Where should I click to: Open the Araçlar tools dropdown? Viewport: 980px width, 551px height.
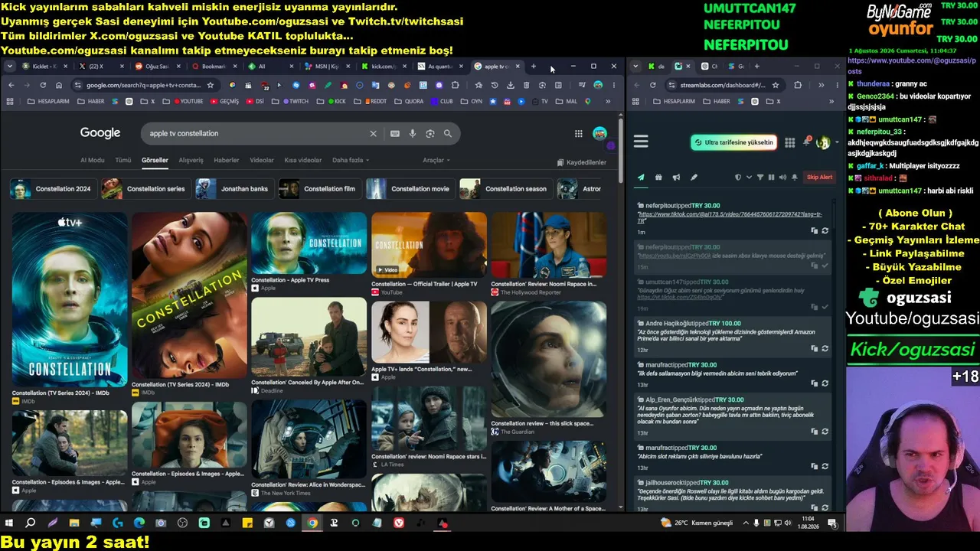[436, 161]
